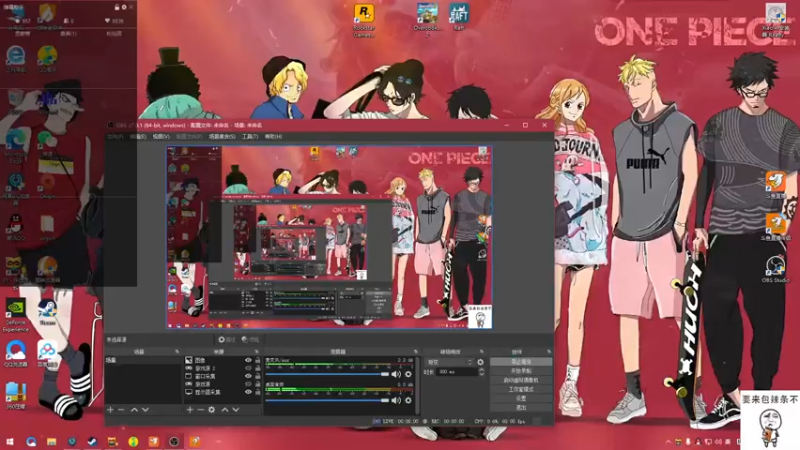Viewport: 800px width, 450px height.
Task: Remove selected source with minus icon
Action: (201, 410)
